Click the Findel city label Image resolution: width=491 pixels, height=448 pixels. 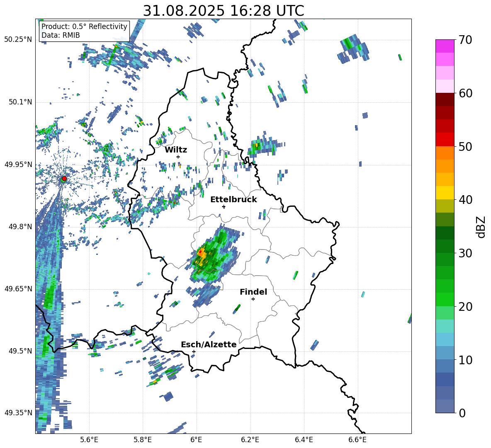point(253,292)
